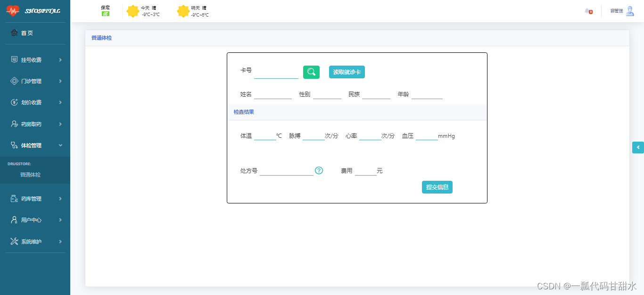
Task: Click today's sunny weather icon
Action: (x=133, y=11)
